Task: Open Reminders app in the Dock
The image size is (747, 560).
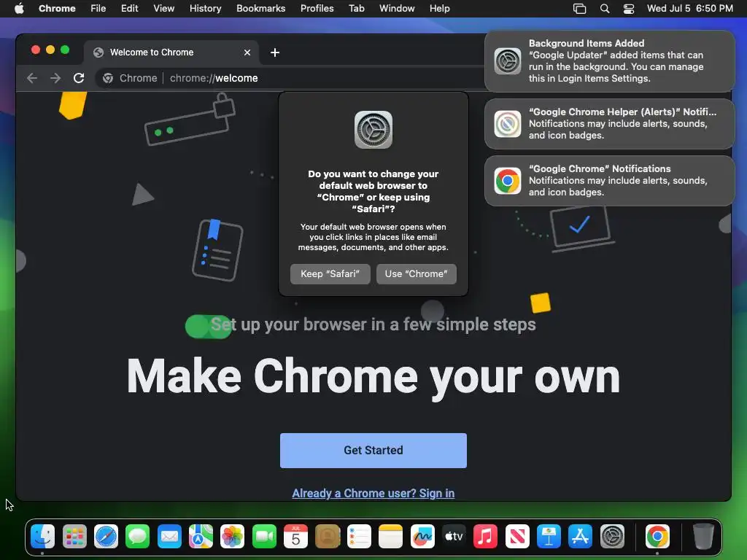Action: pyautogui.click(x=359, y=536)
